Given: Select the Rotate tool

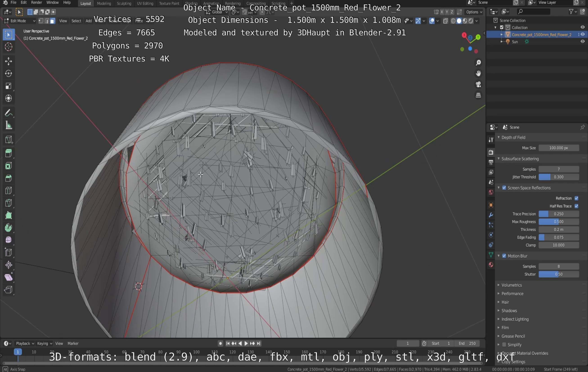Looking at the screenshot, I should (9, 74).
